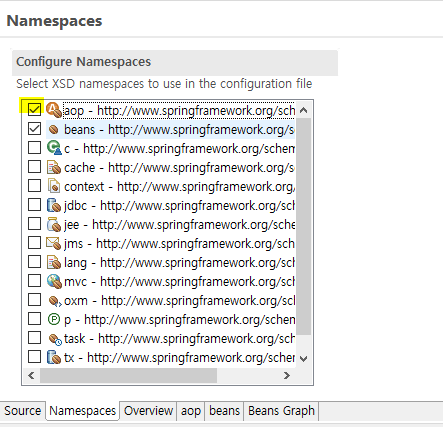Click the Configure Namespaces section header
The width and height of the screenshot is (443, 427).
tap(175, 63)
